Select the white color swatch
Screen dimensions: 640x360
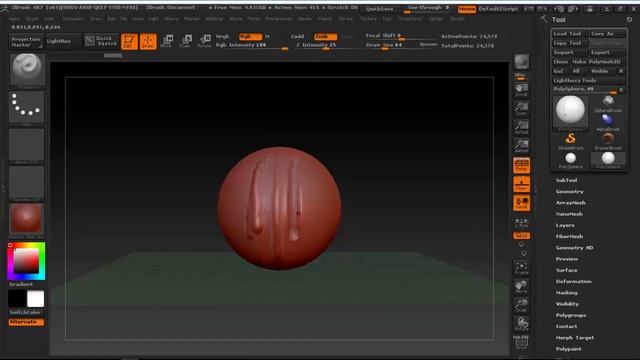36,299
